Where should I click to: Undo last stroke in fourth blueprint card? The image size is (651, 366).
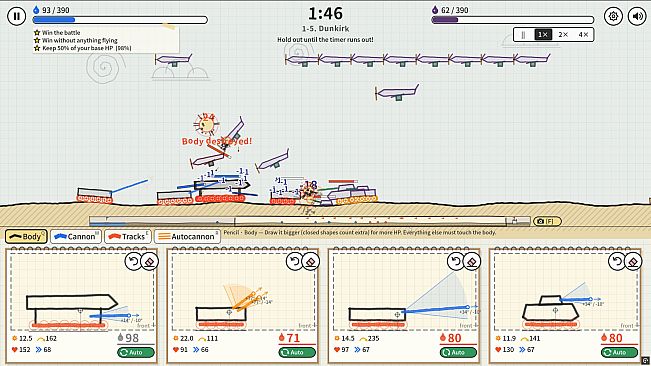[617, 261]
